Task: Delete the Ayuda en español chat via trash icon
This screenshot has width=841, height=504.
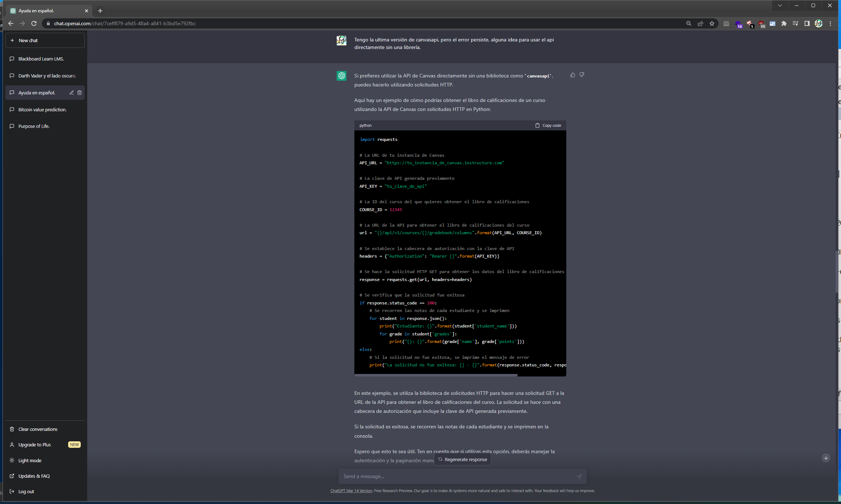Action: coord(80,93)
